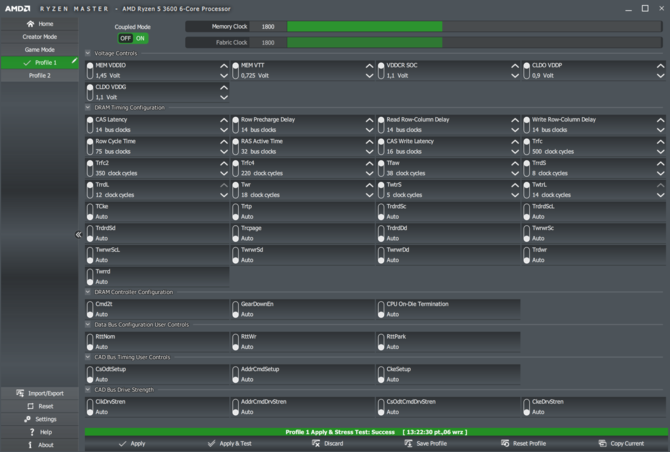
Task: Increase VDDCR SOC voltage up arrow
Action: (x=515, y=66)
